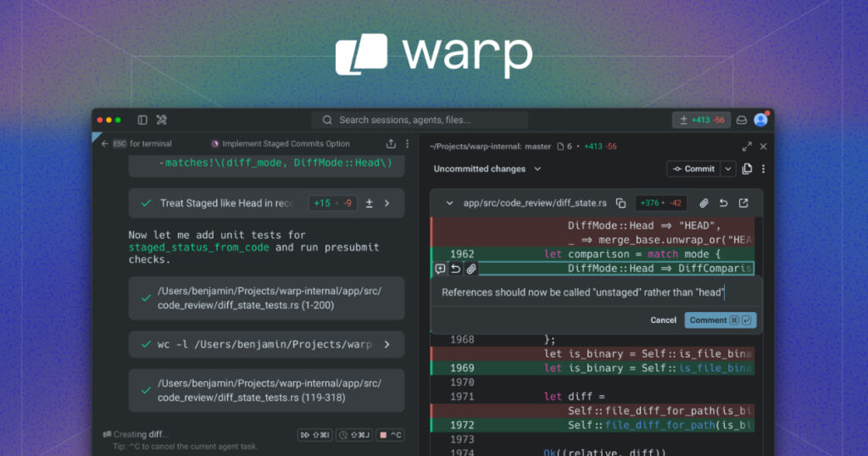Click the copy files icon next to Commit
Screen dimensions: 868x456
(x=747, y=169)
